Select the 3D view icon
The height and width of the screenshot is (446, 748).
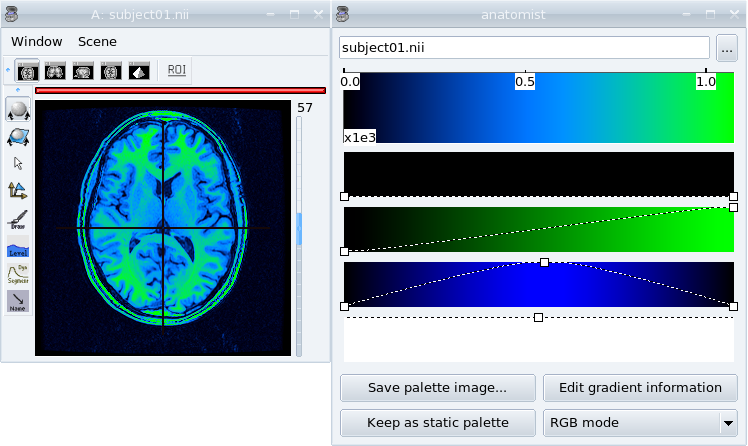tap(139, 70)
